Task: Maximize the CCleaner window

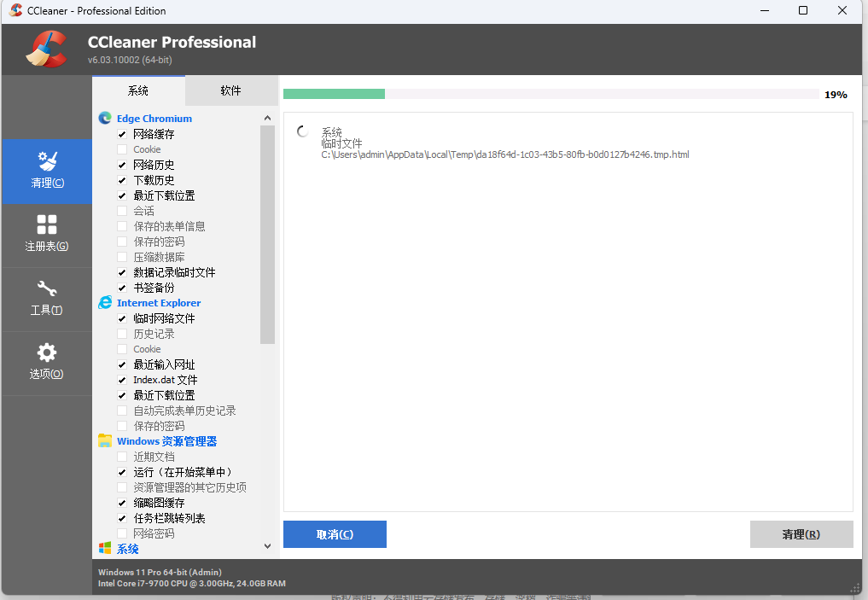Action: pos(803,10)
